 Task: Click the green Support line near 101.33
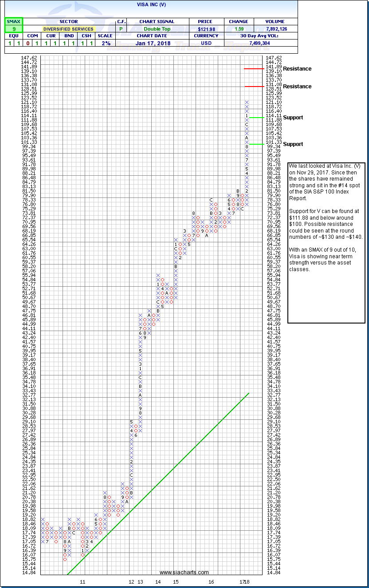click(254, 144)
